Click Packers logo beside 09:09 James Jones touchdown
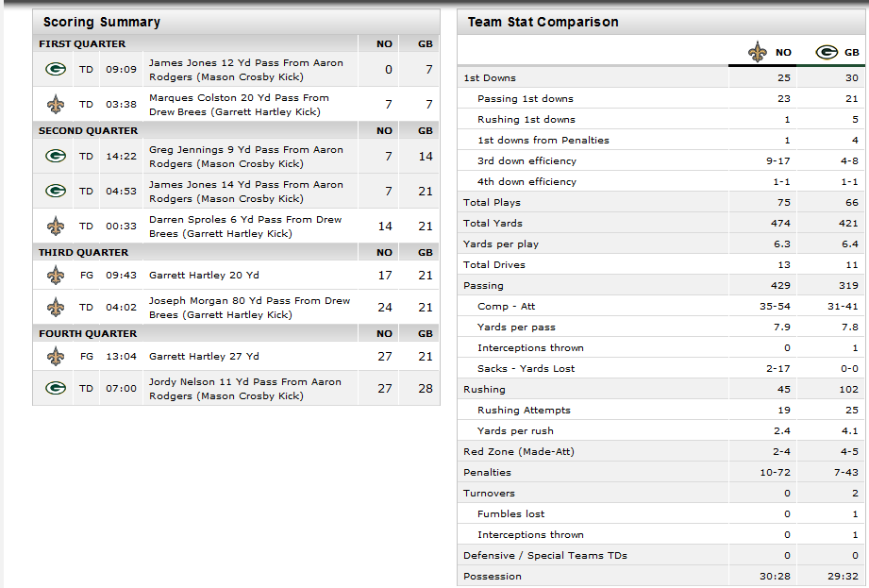The width and height of the screenshot is (869, 588). 56,69
